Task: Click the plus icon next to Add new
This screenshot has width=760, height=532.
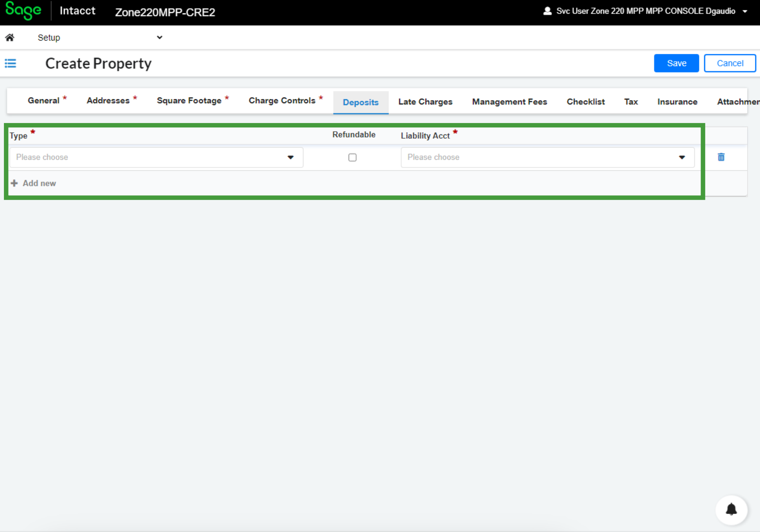Action: (x=14, y=183)
